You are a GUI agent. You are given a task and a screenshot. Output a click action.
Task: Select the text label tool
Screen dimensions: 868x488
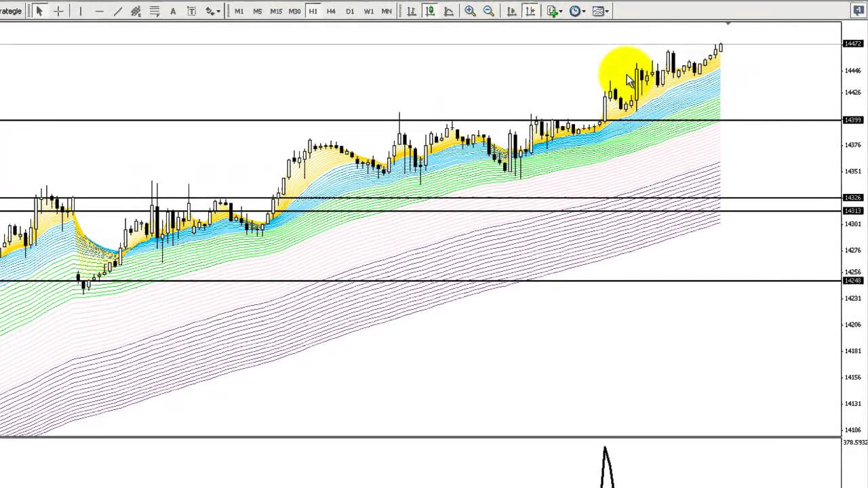(192, 11)
